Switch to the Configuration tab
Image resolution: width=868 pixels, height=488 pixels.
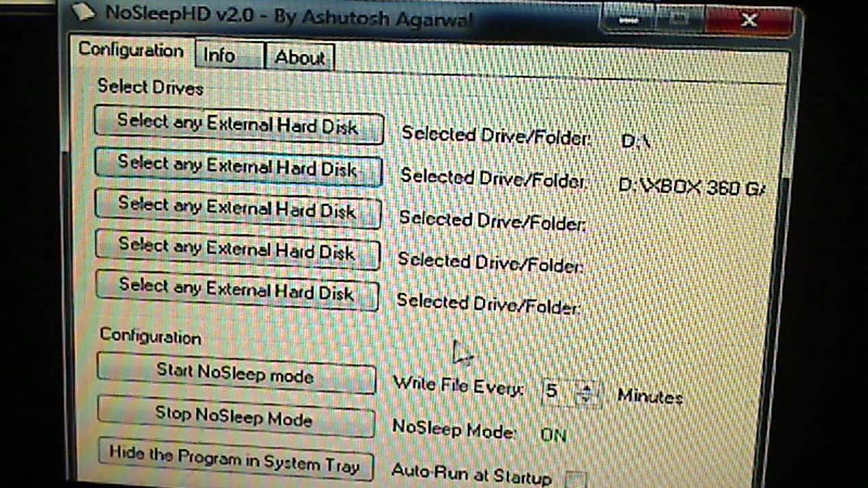tap(130, 50)
